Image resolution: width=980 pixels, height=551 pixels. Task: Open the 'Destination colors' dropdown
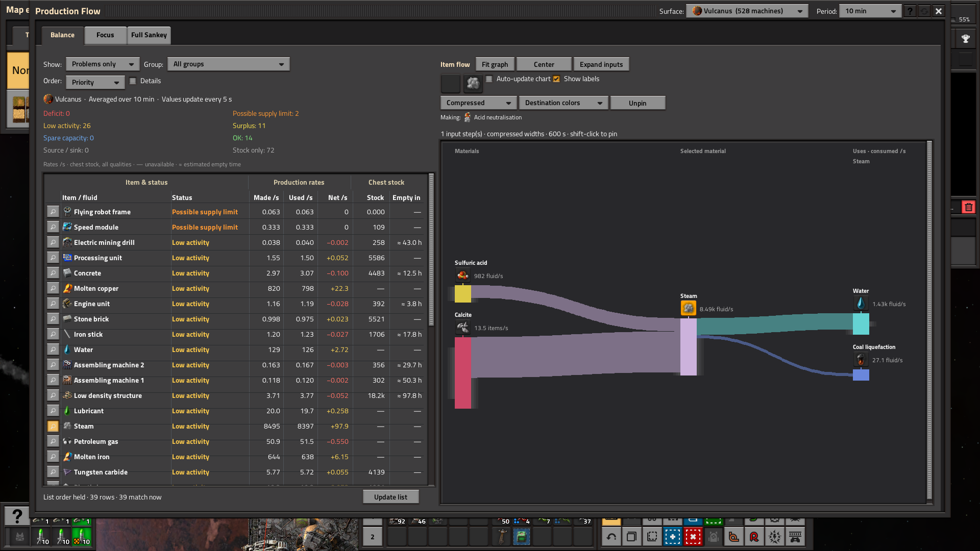(563, 103)
